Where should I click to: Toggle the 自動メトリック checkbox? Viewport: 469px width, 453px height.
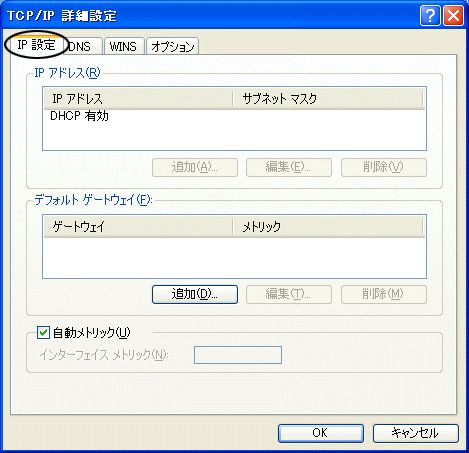(x=43, y=332)
